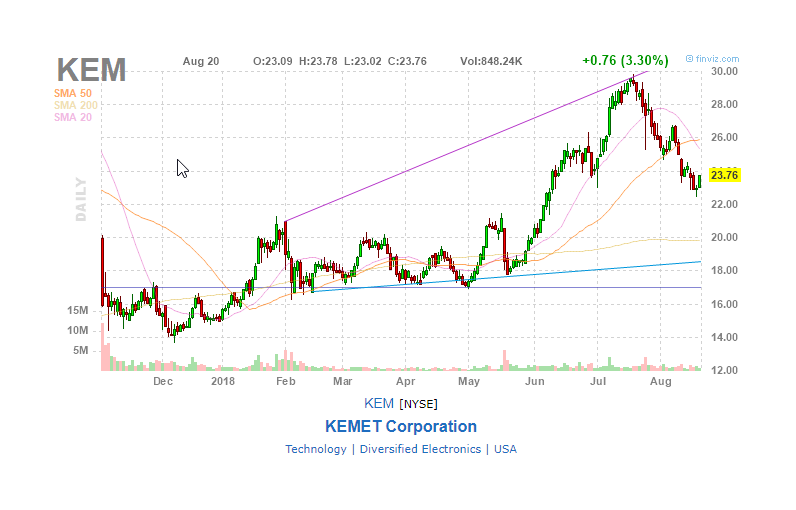Click the KEM ticker link below chart
The height and width of the screenshot is (510, 796).
(379, 403)
